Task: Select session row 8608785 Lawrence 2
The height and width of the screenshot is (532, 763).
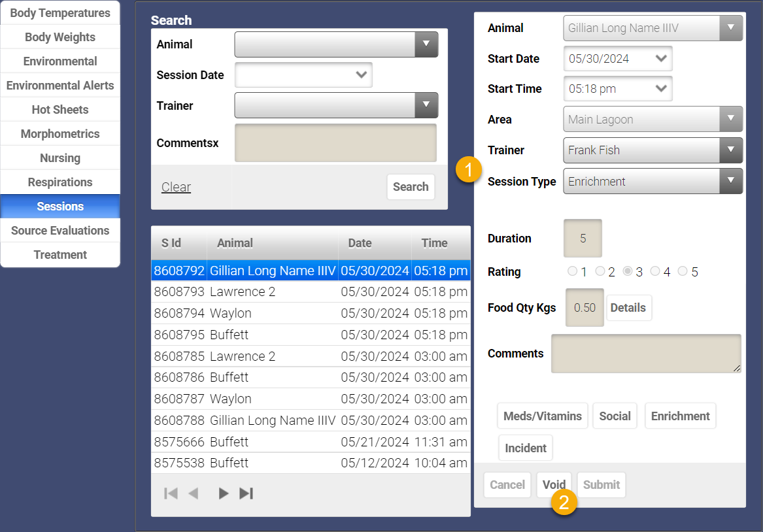Action: click(311, 356)
